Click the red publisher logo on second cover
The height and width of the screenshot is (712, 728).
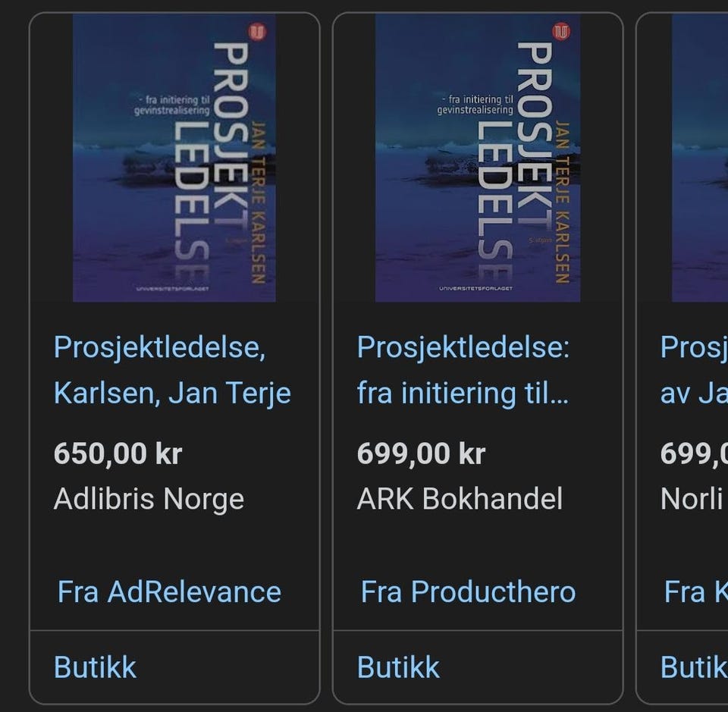tap(563, 33)
